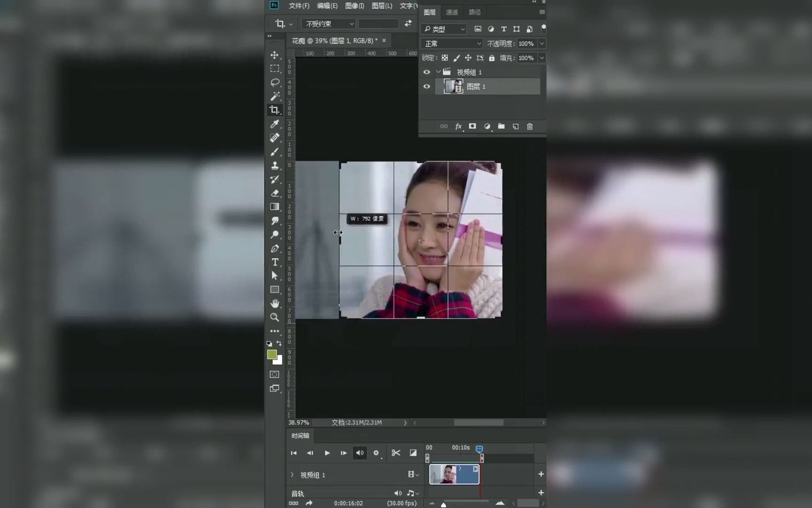This screenshot has width=812, height=508.
Task: Hide the 视频组 1 group
Action: pos(427,72)
